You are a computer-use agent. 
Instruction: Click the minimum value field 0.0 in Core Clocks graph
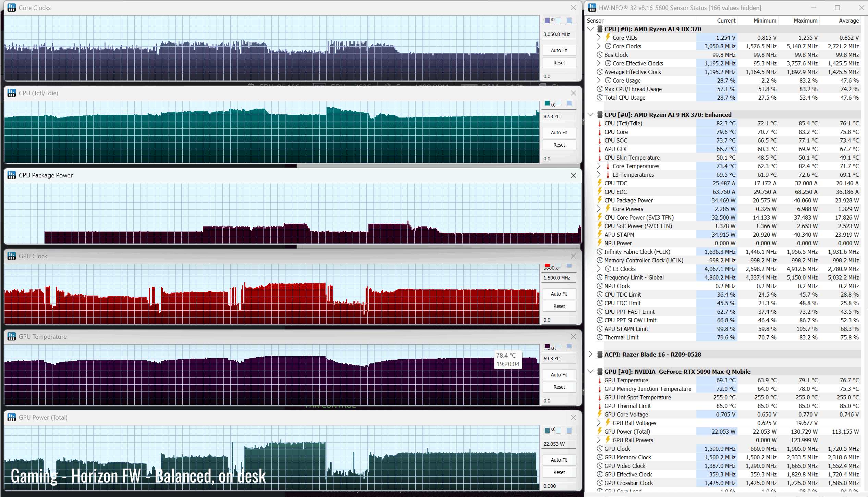pyautogui.click(x=559, y=76)
